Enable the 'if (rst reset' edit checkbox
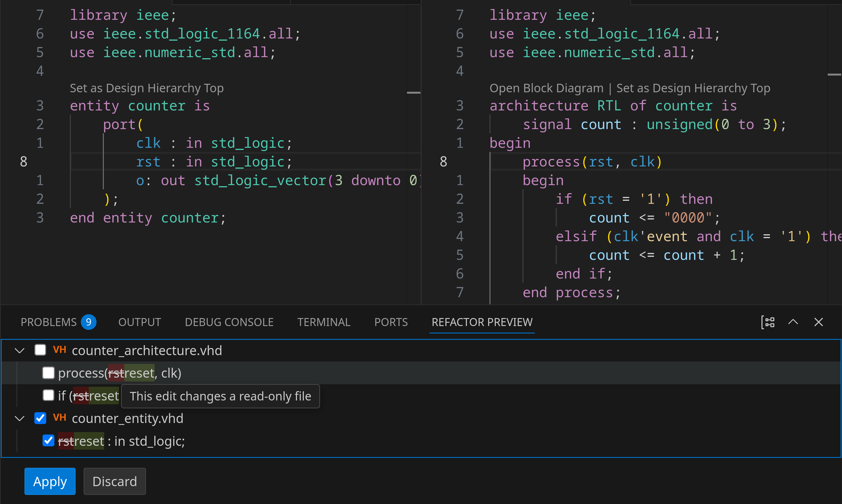842x504 pixels. 48,395
